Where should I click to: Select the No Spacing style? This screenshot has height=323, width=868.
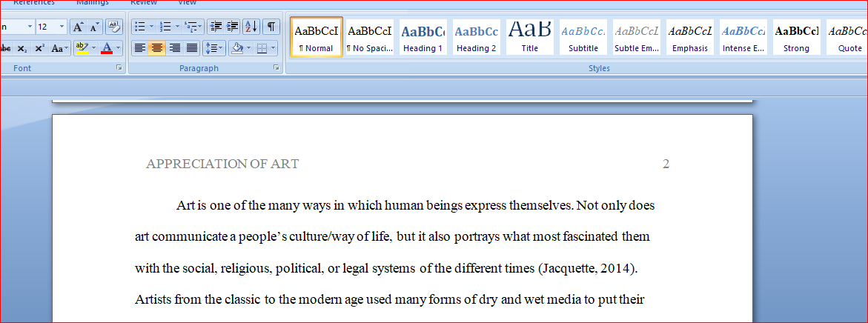pos(369,36)
